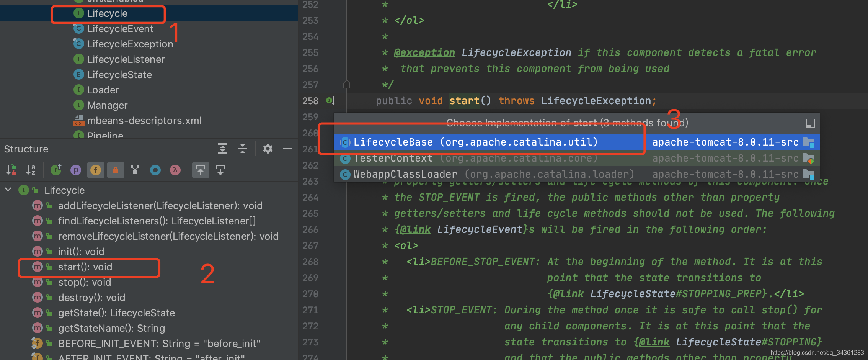The image size is (868, 360).
Task: Click the mbeans-descriptors.xml file icon
Action: click(x=78, y=120)
